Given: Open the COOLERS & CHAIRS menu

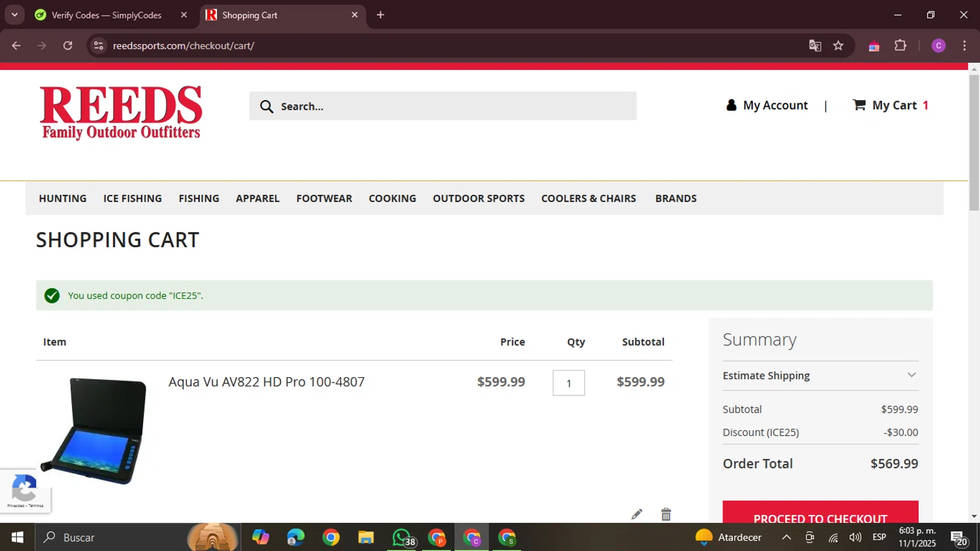Looking at the screenshot, I should (x=589, y=199).
